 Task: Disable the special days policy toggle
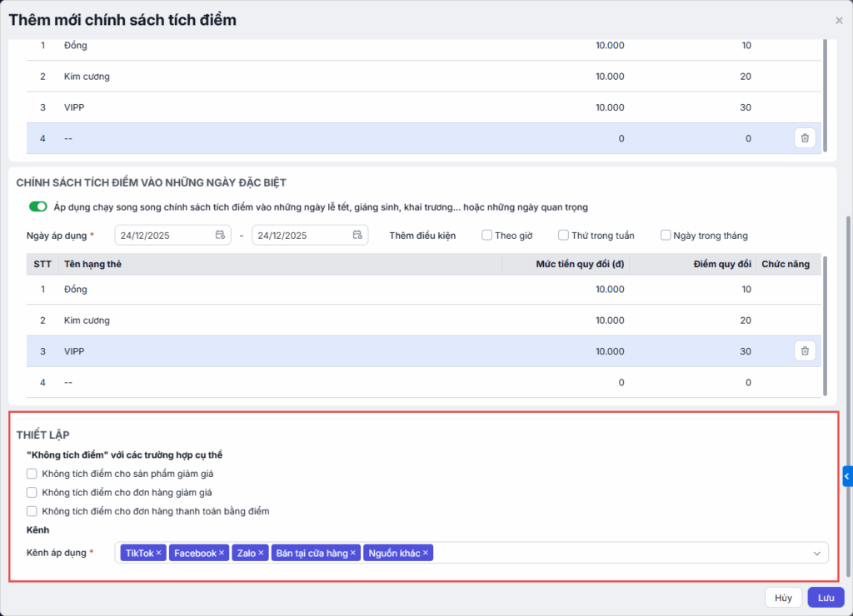37,206
